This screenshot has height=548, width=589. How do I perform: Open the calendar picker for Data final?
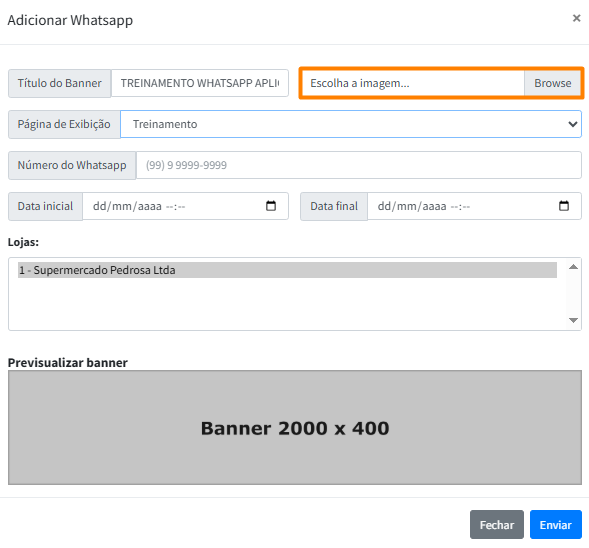[563, 206]
